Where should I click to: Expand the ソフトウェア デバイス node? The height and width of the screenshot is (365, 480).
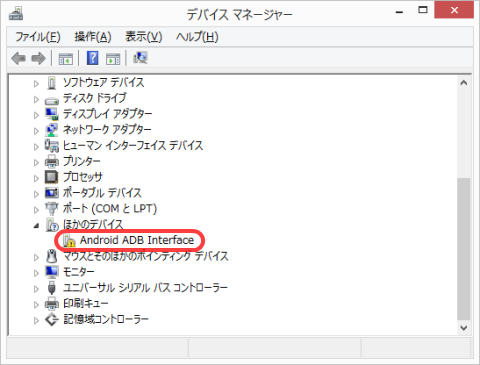(36, 84)
